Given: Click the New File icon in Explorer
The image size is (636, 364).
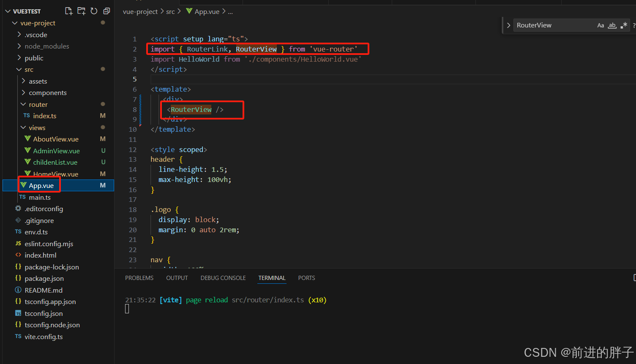Looking at the screenshot, I should point(68,11).
